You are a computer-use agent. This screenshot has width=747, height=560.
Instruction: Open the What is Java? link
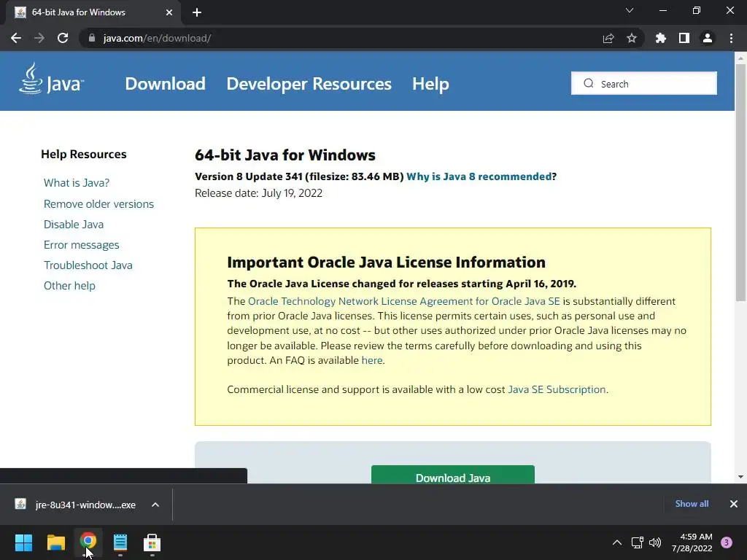click(x=77, y=183)
